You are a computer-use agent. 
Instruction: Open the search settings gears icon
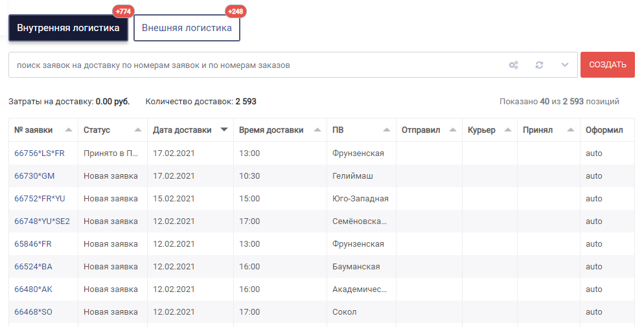513,65
